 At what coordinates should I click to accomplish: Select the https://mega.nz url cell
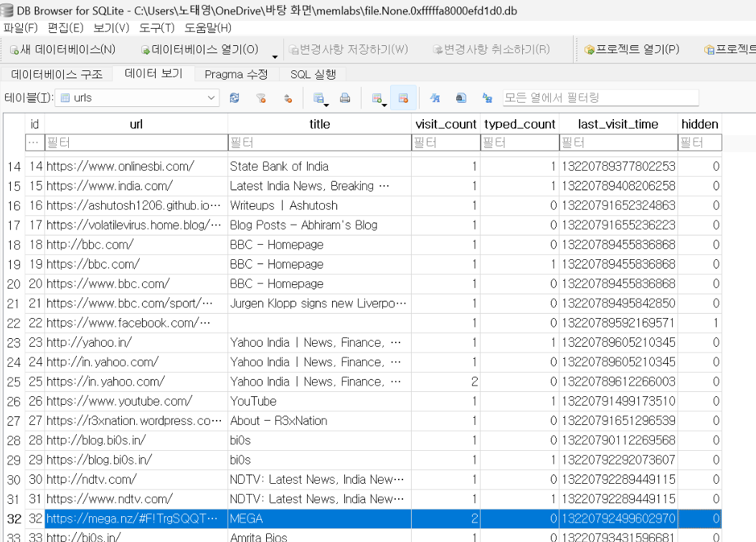(136, 519)
